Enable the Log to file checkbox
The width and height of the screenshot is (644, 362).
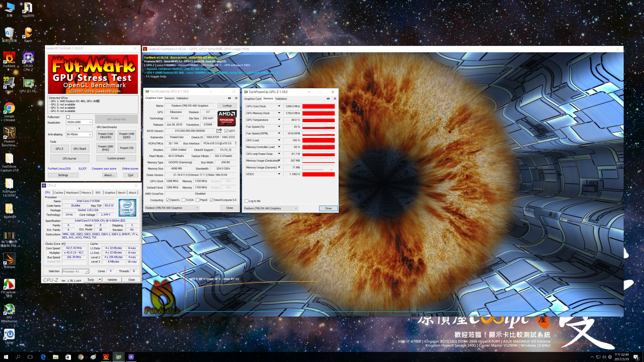point(247,201)
